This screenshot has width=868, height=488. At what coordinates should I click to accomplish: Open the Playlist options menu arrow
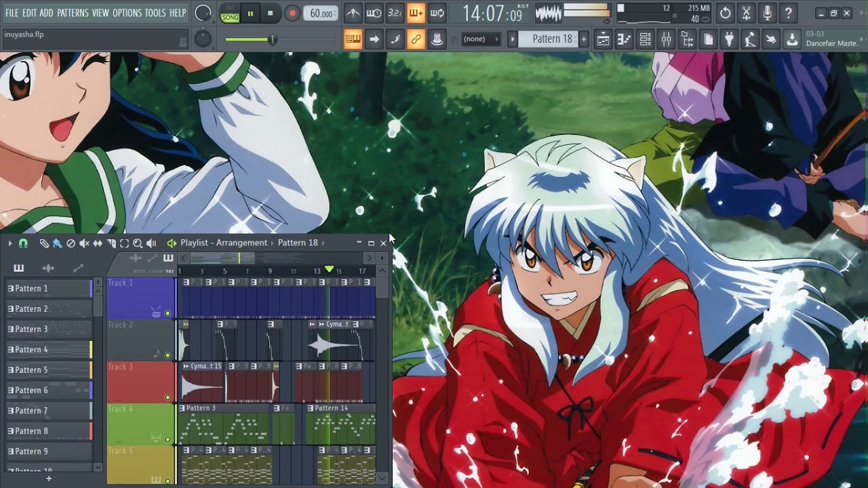pos(10,243)
